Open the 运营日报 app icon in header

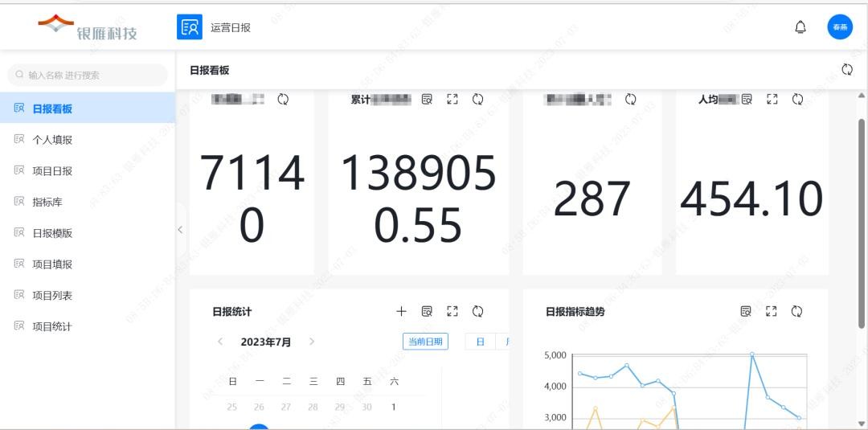pyautogui.click(x=190, y=27)
